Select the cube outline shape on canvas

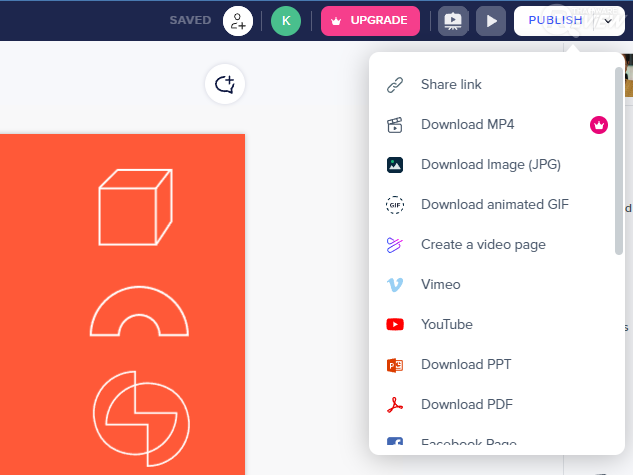pyautogui.click(x=136, y=207)
